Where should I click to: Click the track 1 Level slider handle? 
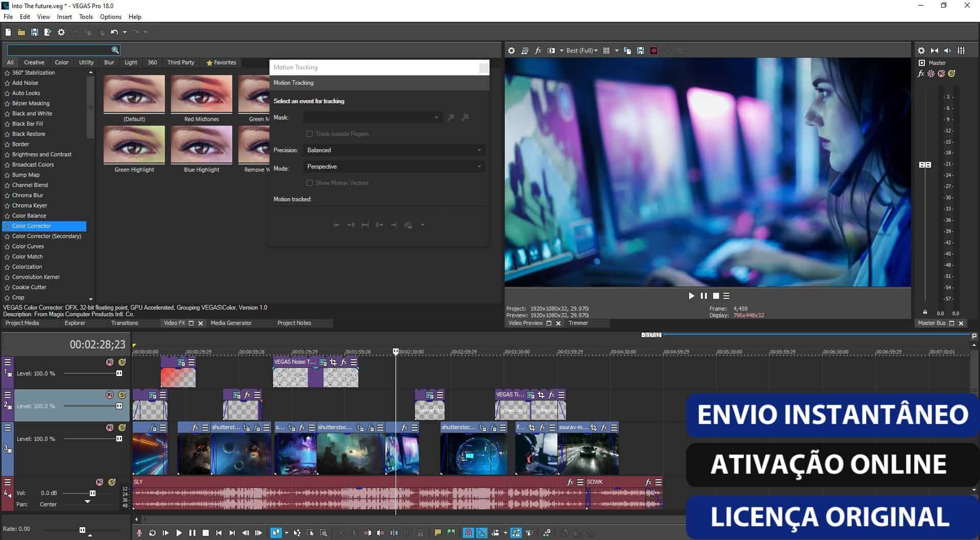pos(119,373)
